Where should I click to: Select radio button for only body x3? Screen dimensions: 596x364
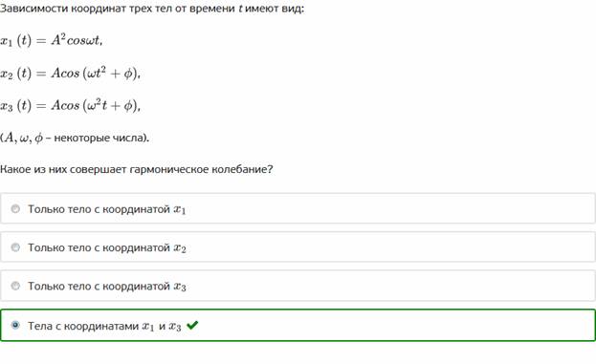click(15, 286)
